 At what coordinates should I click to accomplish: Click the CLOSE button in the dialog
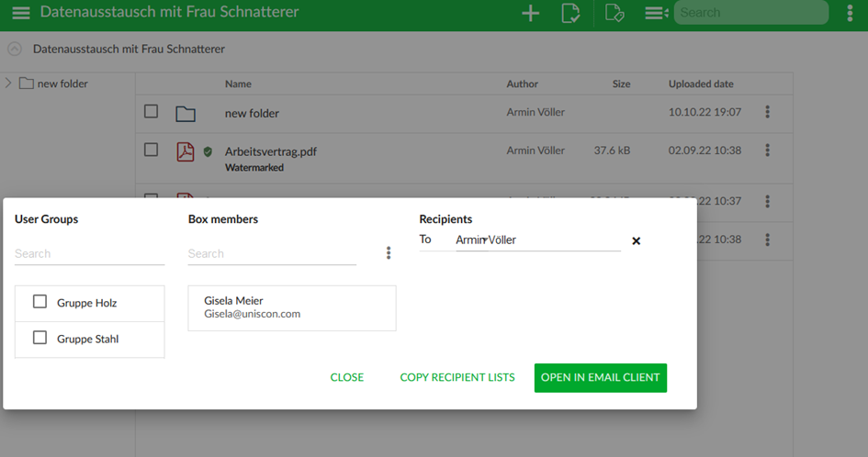point(347,377)
